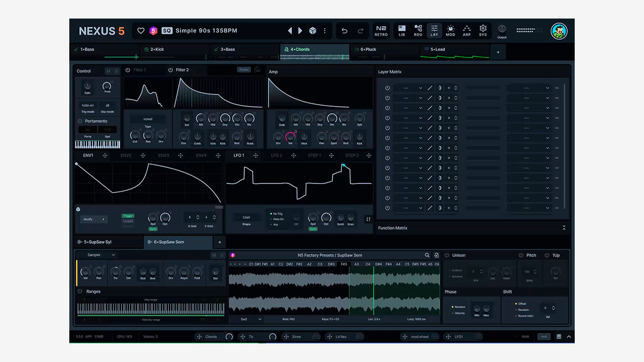Click the drag-assign crosshair icon next to ENV1
Screen dimensions: 644x362
click(105, 156)
